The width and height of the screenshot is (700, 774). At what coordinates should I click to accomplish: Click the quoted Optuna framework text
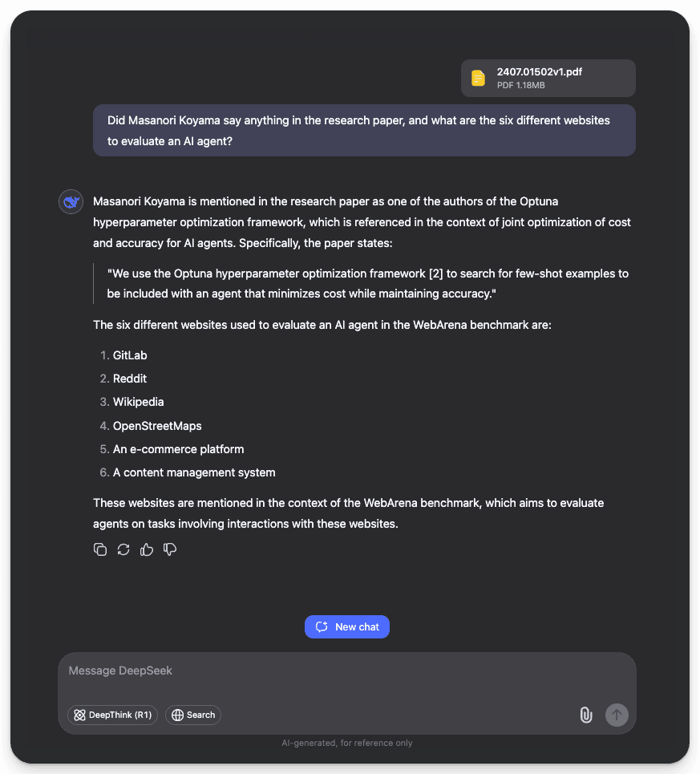(367, 284)
